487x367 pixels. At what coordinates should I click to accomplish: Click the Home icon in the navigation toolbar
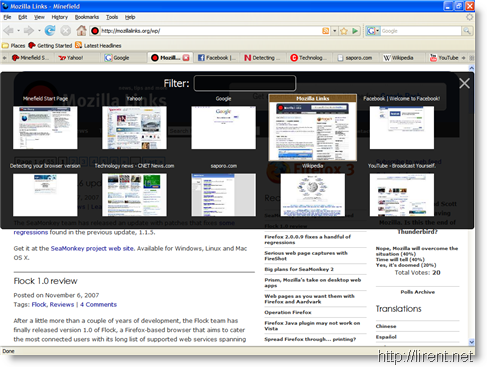click(81, 31)
